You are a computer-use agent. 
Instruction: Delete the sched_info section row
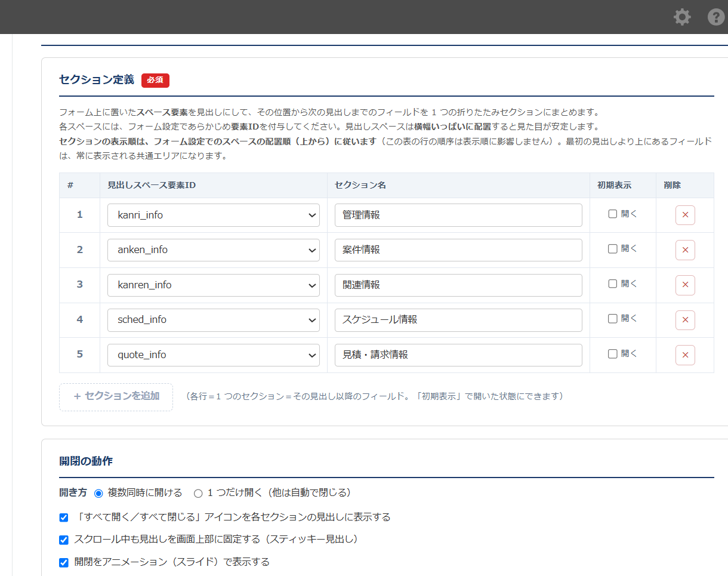[685, 320]
